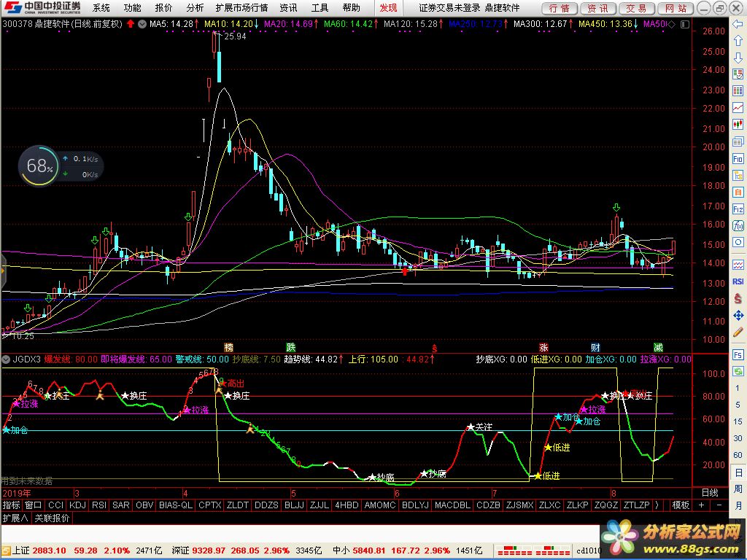
Task: Select the 15-minute period option
Action: [x=738, y=421]
